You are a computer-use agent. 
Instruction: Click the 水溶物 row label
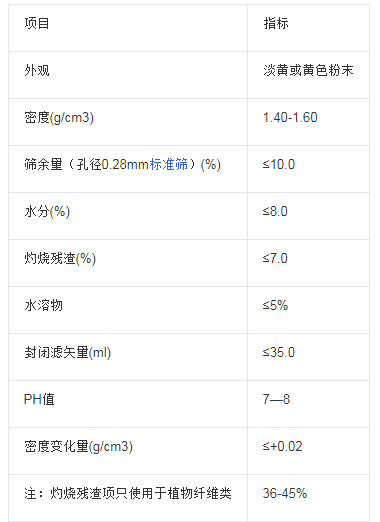(x=43, y=306)
